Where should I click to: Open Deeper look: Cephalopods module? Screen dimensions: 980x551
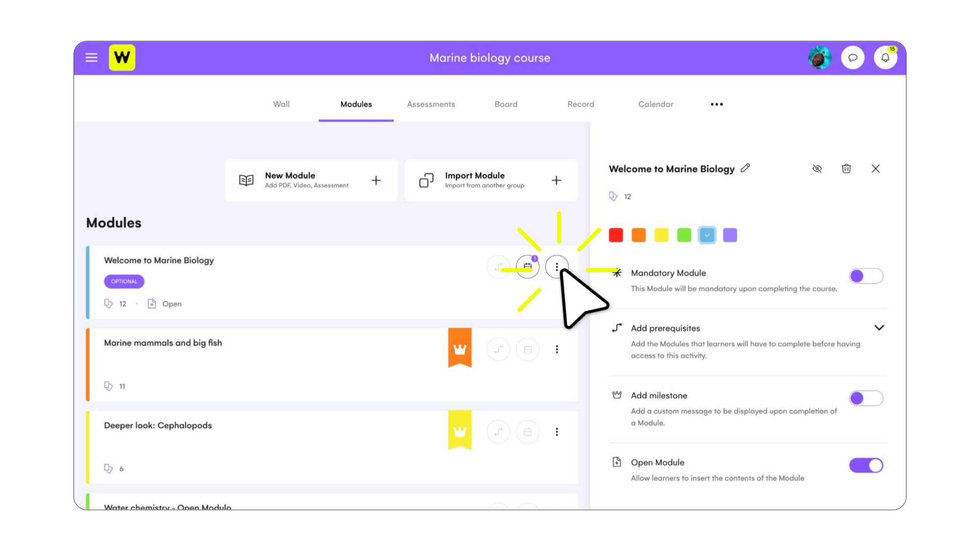click(x=158, y=425)
